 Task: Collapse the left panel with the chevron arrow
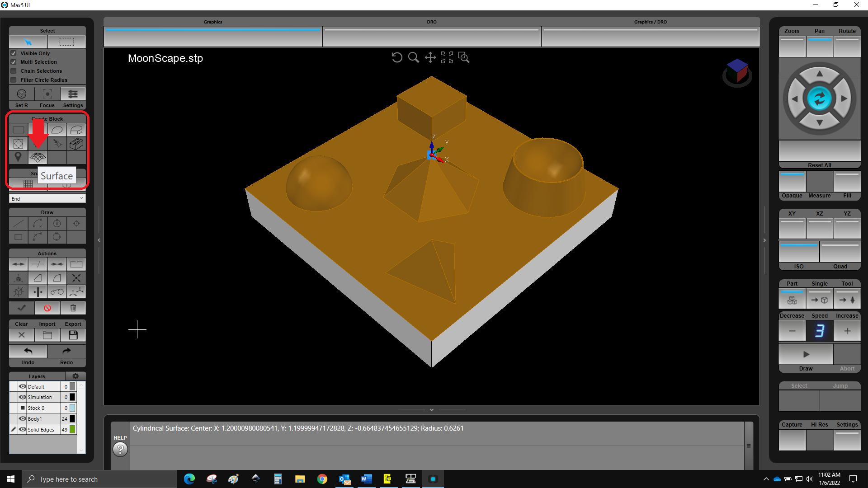(x=99, y=240)
